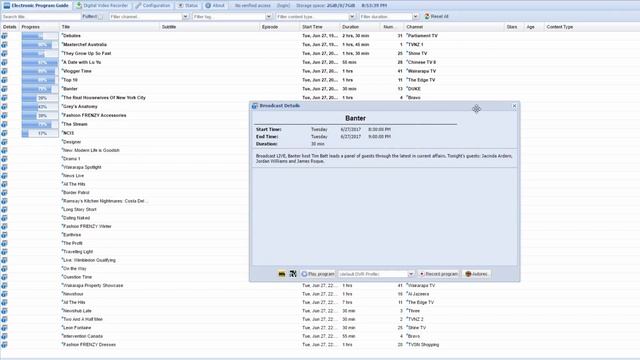Click the Autorec button
640x360 pixels.
477,274
